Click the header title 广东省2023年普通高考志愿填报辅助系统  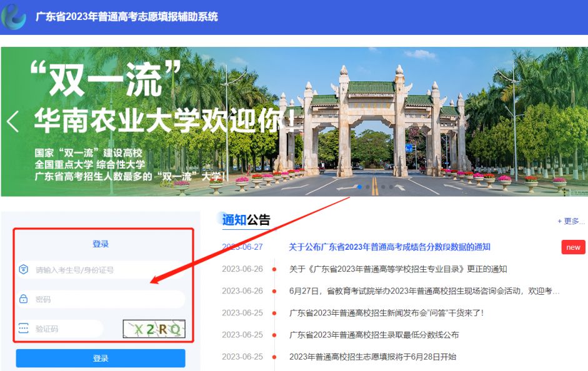[127, 16]
